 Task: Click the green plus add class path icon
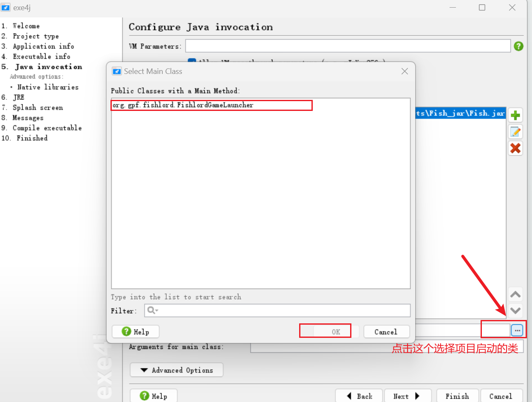click(x=515, y=116)
